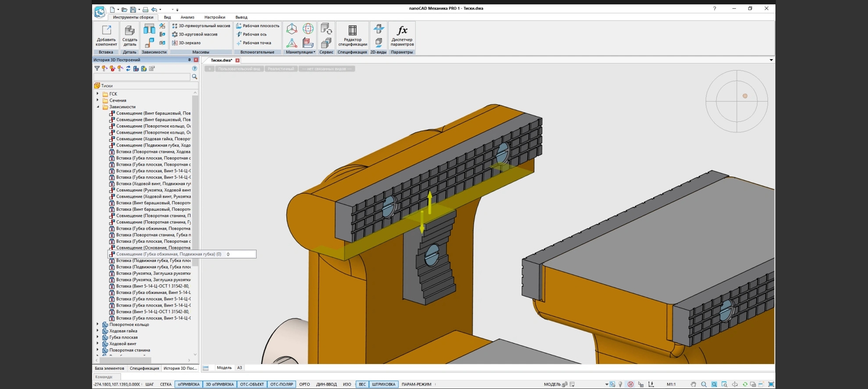The width and height of the screenshot is (868, 389).
Task: Open the Диспетчер параметров fx tool
Action: [402, 35]
